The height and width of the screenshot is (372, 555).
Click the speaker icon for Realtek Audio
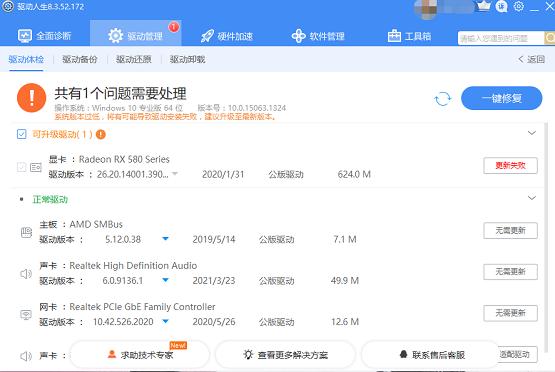pos(26,274)
